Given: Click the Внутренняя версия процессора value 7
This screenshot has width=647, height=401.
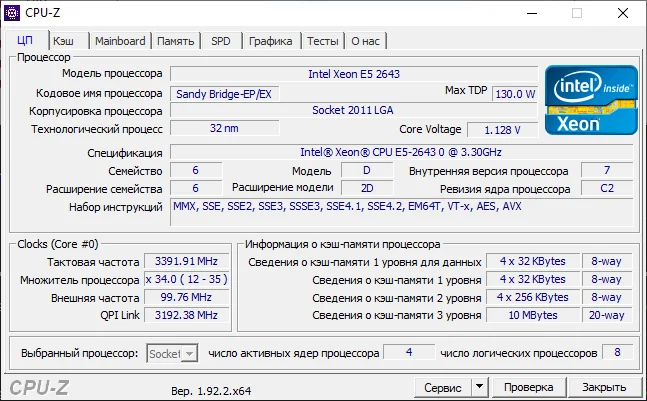Looking at the screenshot, I should click(x=607, y=170).
